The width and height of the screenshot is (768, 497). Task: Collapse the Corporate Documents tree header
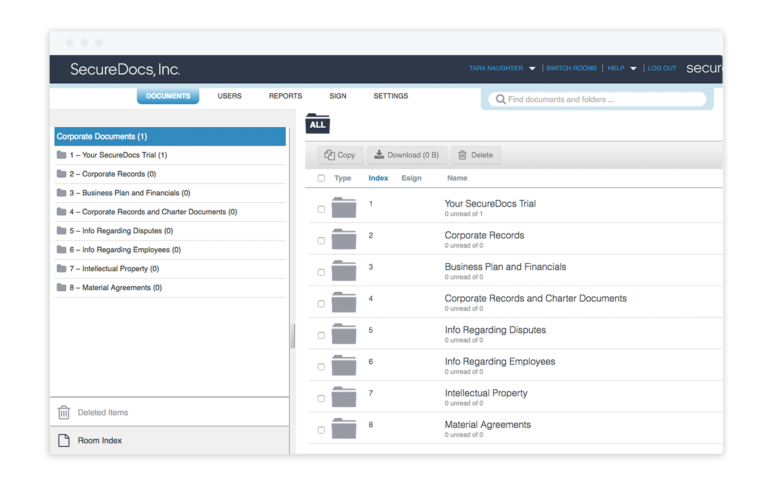pyautogui.click(x=170, y=136)
